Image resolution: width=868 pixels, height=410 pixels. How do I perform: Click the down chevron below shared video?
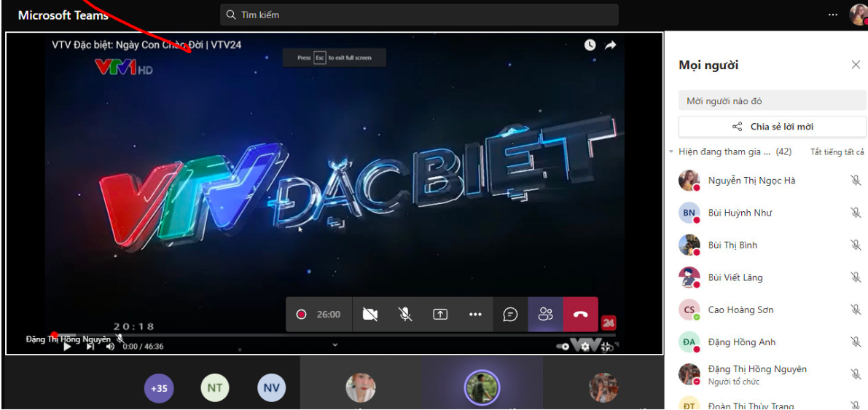335,344
